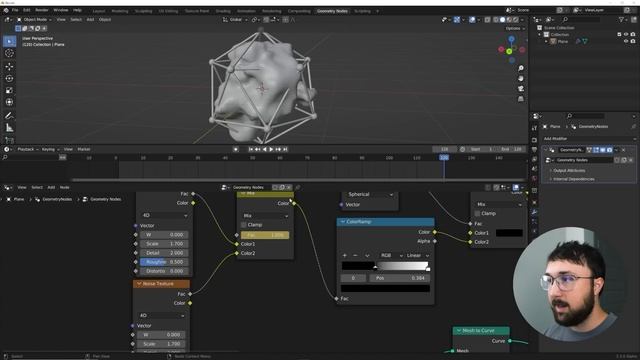Switch to Geometry Nodes workspace tab
This screenshot has width=640, height=360.
click(332, 11)
